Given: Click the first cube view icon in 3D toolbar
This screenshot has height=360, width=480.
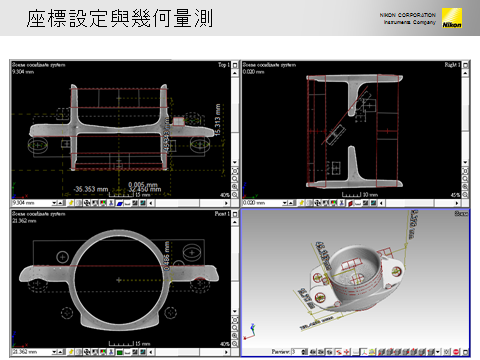Looking at the screenshot, I should click(382, 352).
